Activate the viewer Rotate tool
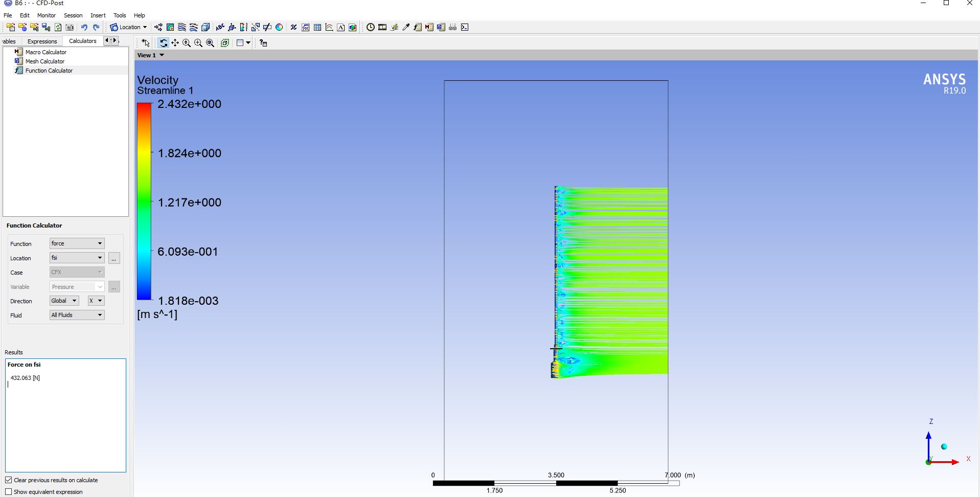 (164, 43)
